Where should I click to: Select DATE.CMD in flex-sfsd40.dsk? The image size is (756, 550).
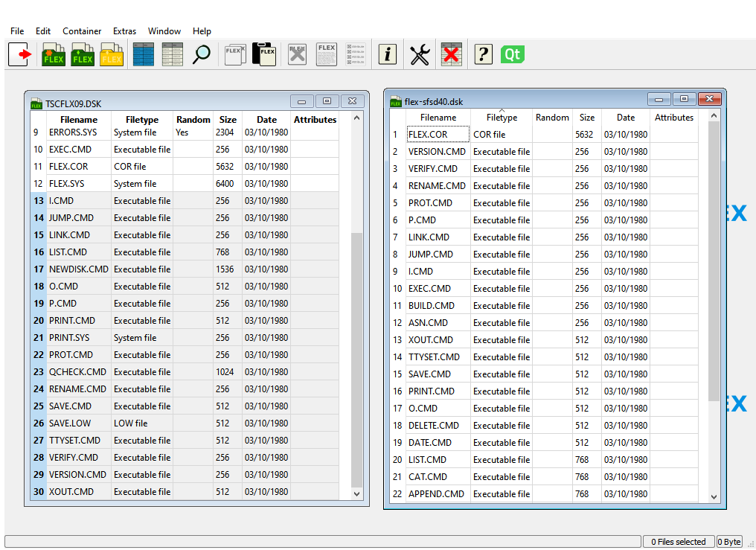pos(438,443)
